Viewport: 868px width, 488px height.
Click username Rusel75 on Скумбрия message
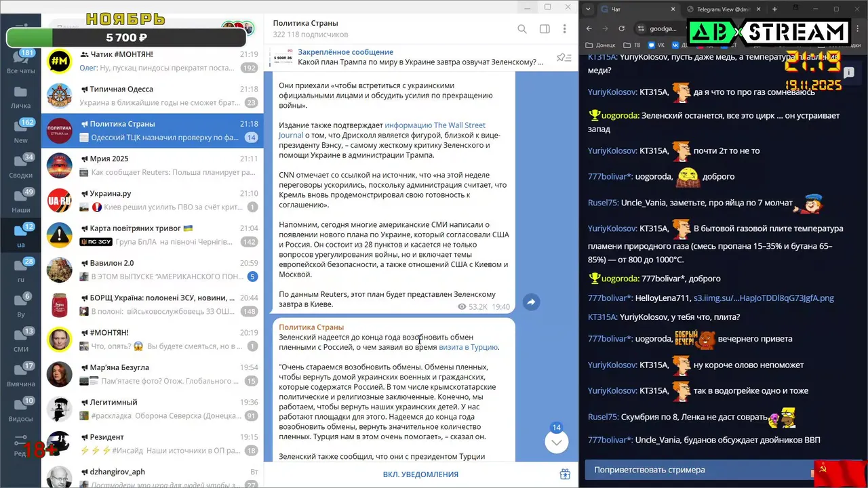(603, 417)
